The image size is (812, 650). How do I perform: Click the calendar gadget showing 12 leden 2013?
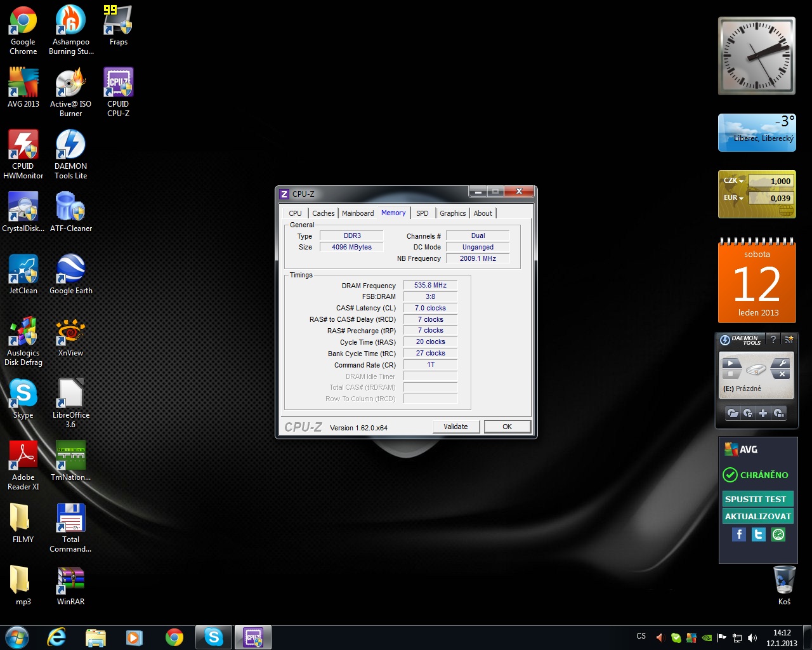tap(757, 281)
